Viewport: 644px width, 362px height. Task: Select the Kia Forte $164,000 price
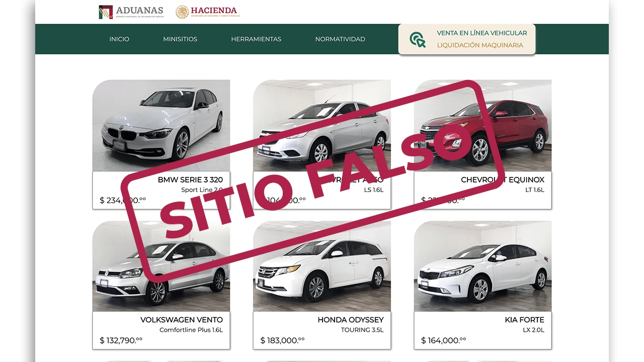point(443,340)
